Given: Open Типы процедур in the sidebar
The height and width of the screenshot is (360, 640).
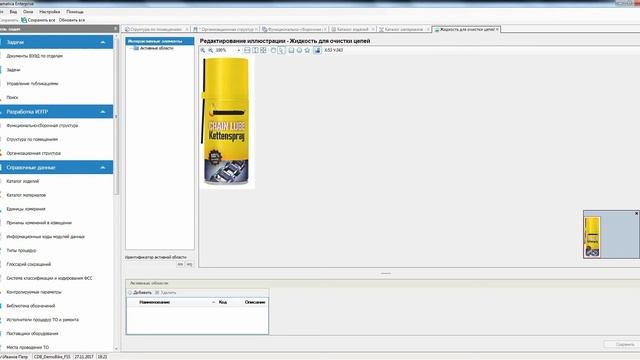Looking at the screenshot, I should pyautogui.click(x=21, y=251).
